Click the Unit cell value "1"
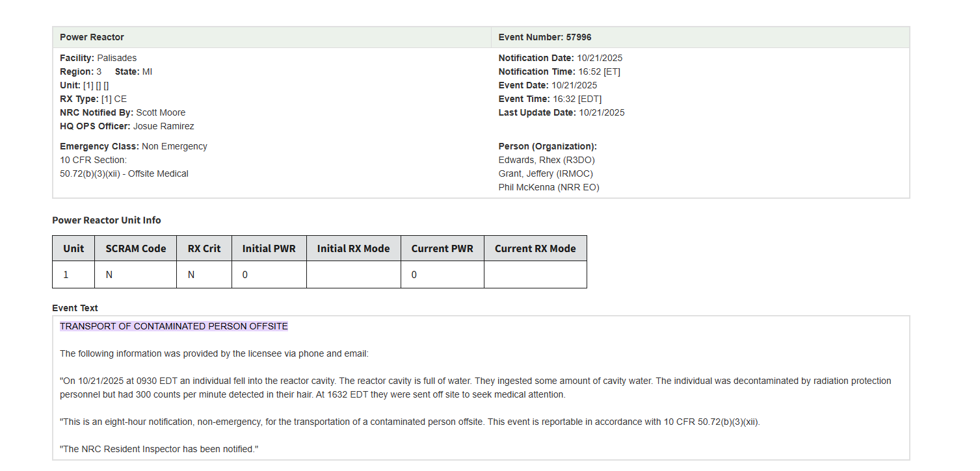Viewport: 980px width, 471px height. (66, 275)
